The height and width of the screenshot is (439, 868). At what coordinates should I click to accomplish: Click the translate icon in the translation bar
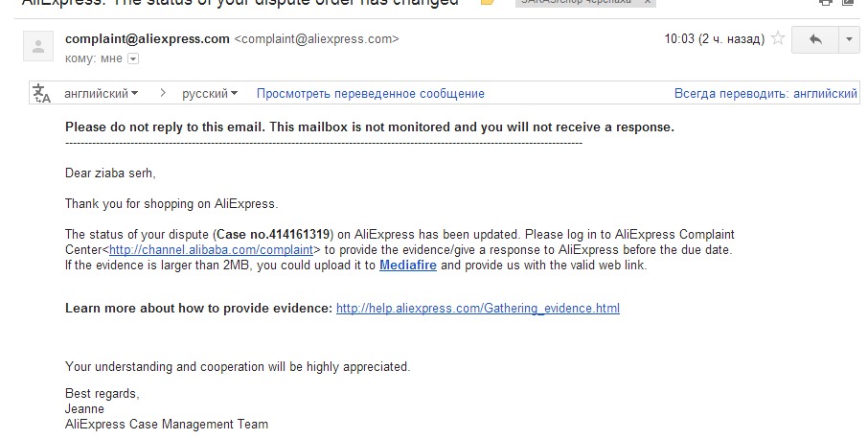[41, 94]
